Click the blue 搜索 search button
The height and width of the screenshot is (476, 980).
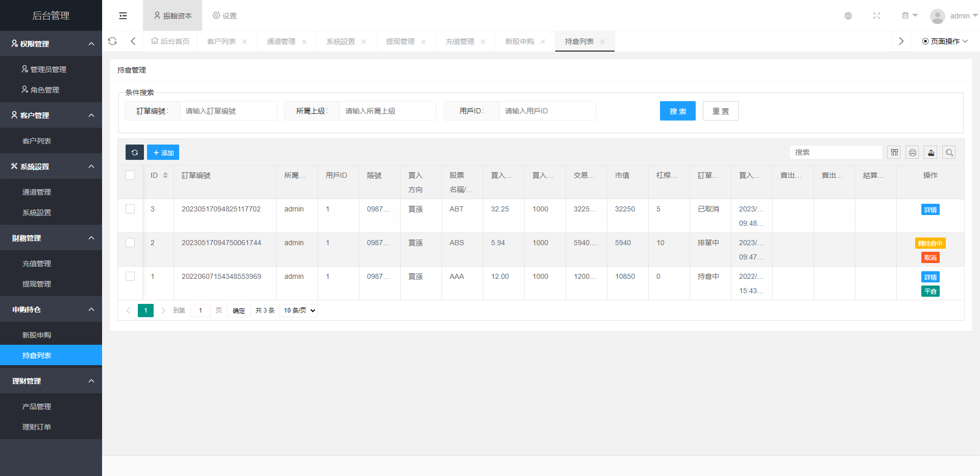(x=677, y=110)
